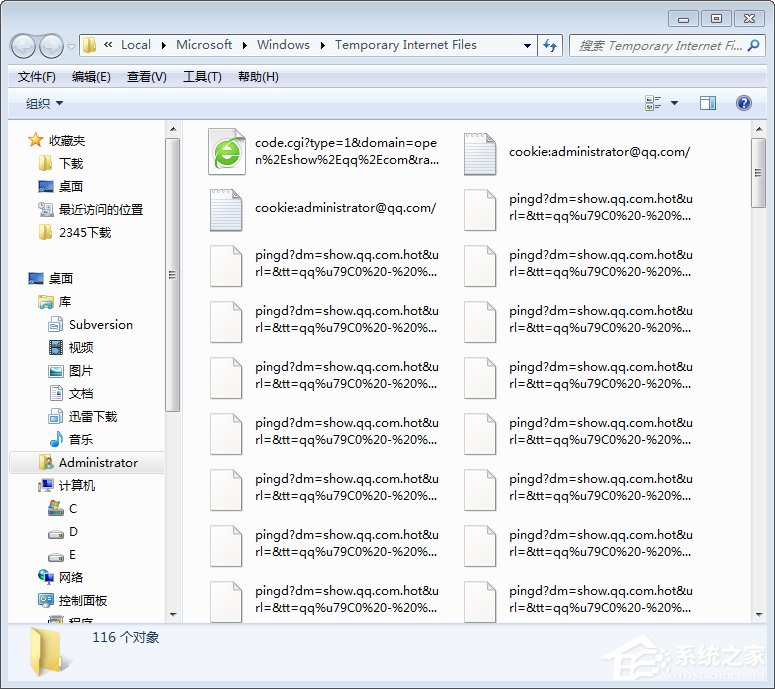Expand the arrow after Local breadcrumb
The image size is (775, 689).
[x=164, y=45]
